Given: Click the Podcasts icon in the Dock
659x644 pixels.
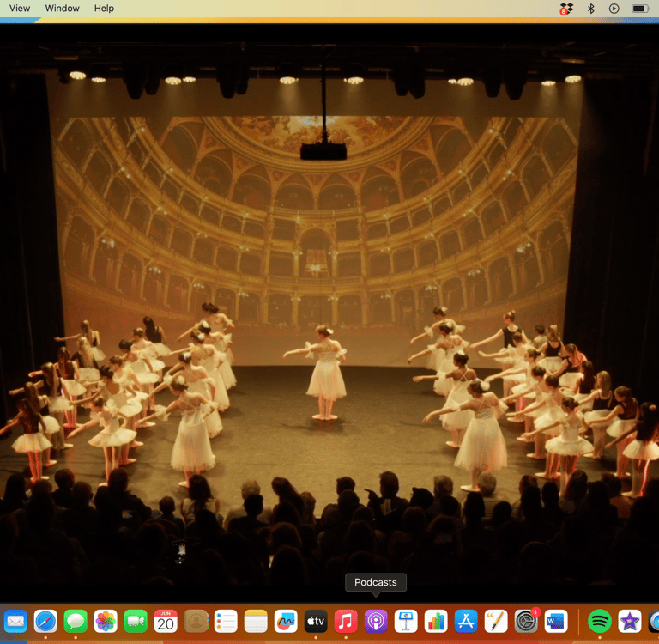Looking at the screenshot, I should click(376, 621).
